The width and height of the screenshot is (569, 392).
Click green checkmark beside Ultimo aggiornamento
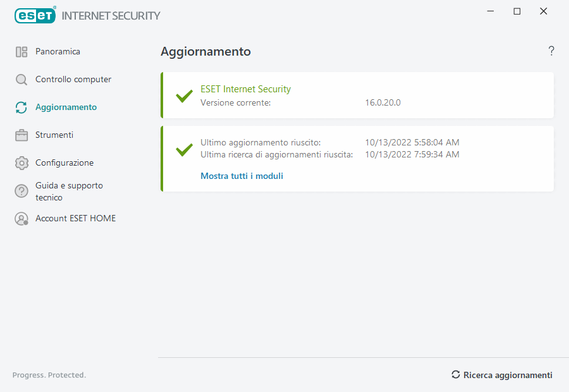[x=184, y=150]
